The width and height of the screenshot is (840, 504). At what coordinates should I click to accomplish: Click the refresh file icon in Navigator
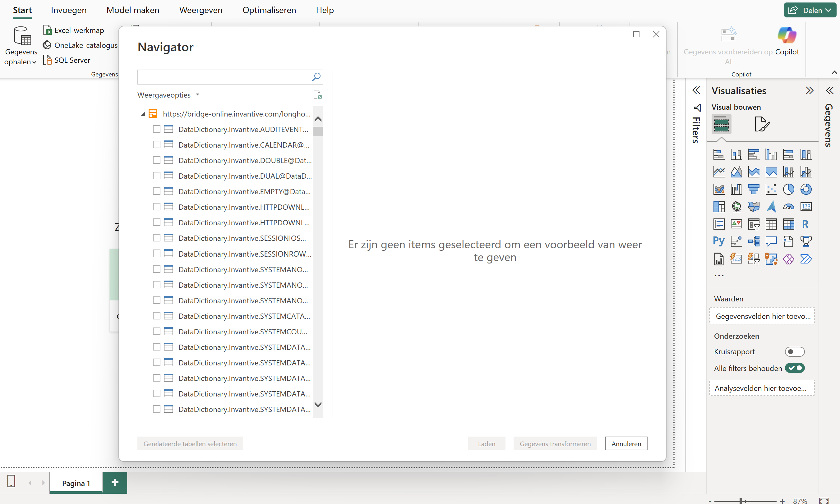(317, 95)
